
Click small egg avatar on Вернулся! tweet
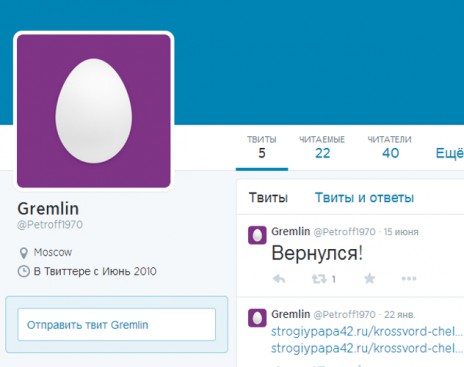tap(257, 235)
